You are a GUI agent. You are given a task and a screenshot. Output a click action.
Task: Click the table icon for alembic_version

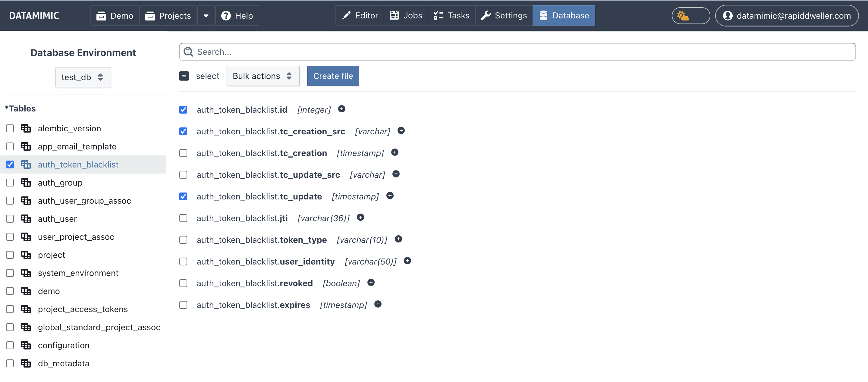click(x=26, y=128)
